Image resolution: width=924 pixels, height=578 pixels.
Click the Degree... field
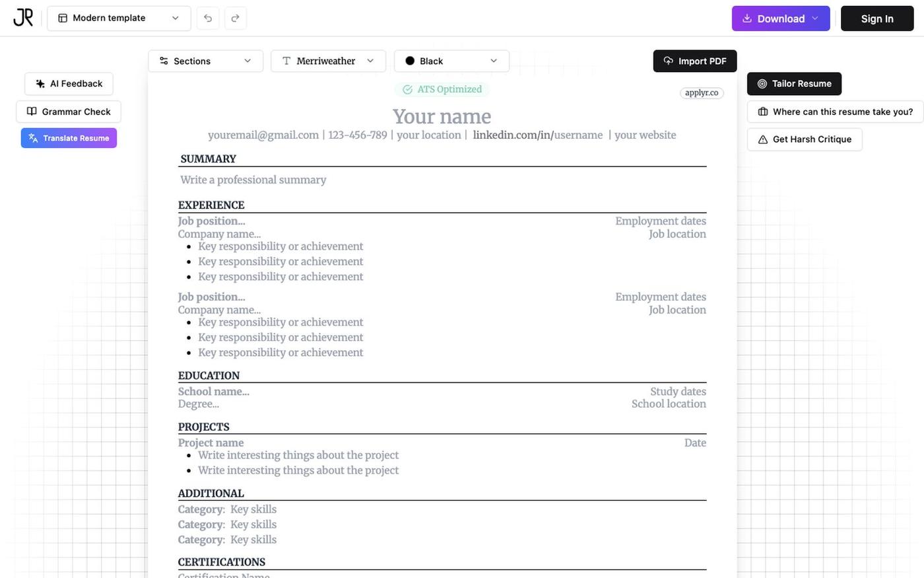pos(199,404)
